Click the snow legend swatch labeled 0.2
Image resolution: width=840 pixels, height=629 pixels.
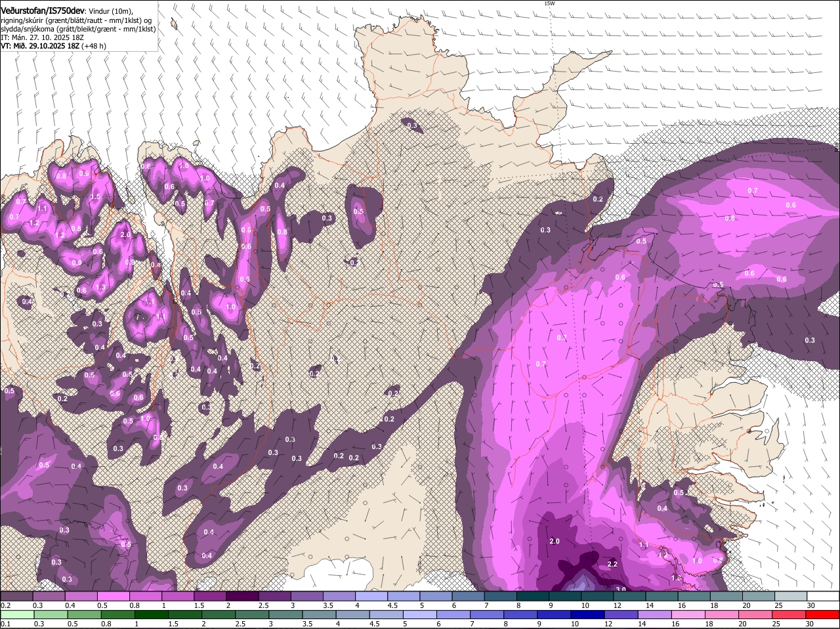click(x=16, y=596)
